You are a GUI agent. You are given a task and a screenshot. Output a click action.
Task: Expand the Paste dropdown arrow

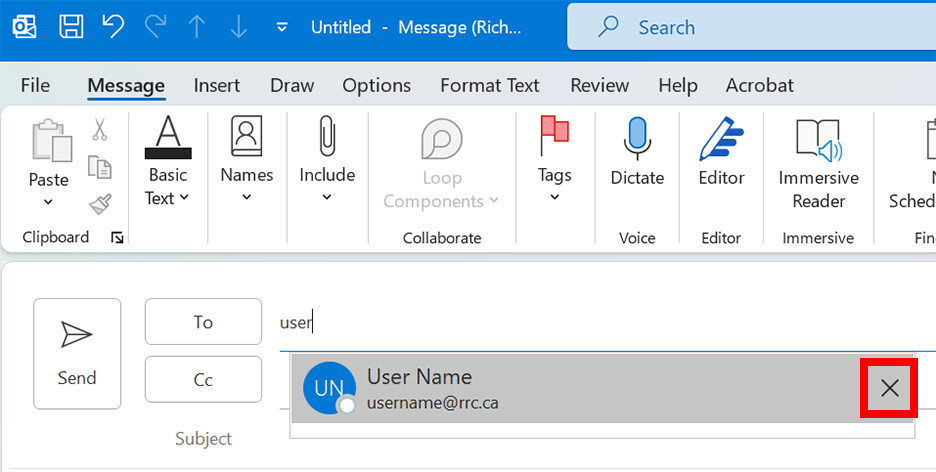[x=48, y=202]
